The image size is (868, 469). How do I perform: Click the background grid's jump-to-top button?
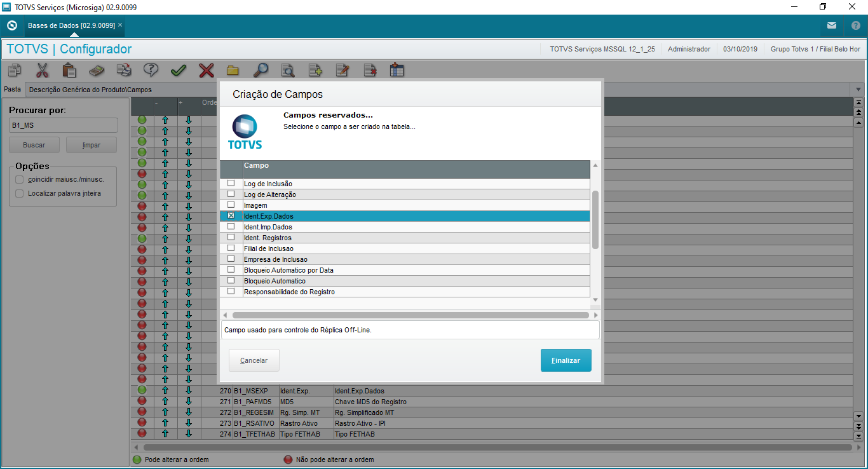pyautogui.click(x=858, y=102)
